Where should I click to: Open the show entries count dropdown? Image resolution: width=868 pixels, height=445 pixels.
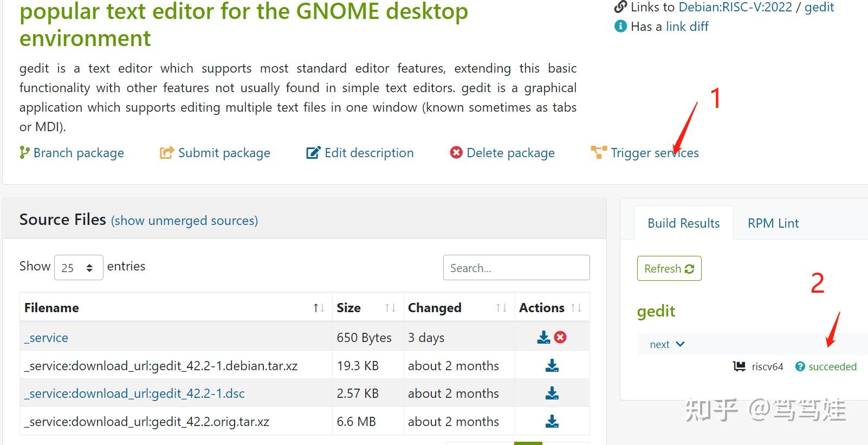[x=79, y=268]
